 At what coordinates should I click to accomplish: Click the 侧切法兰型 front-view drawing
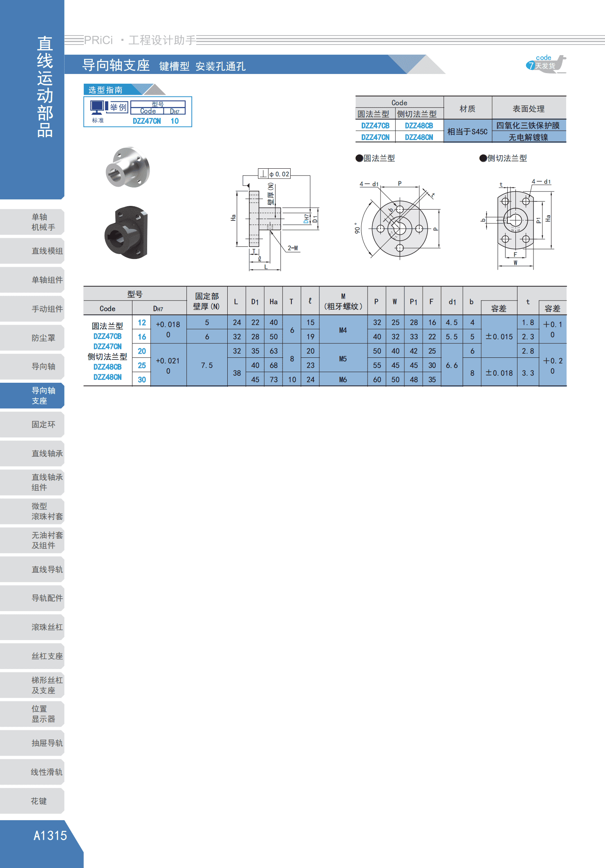[517, 224]
